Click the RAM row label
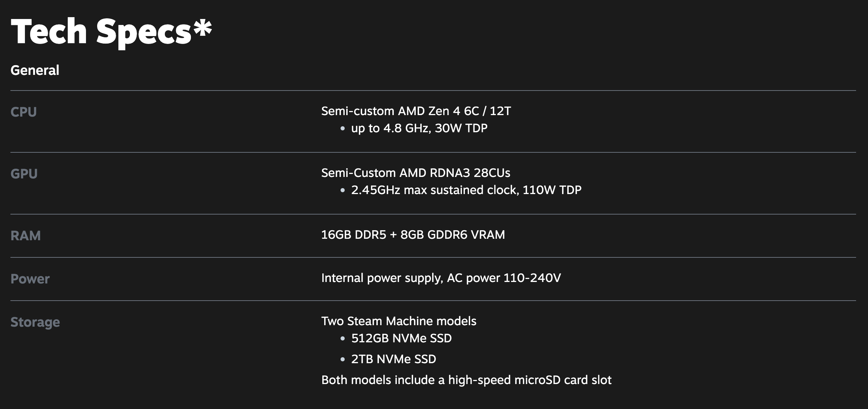 click(25, 236)
